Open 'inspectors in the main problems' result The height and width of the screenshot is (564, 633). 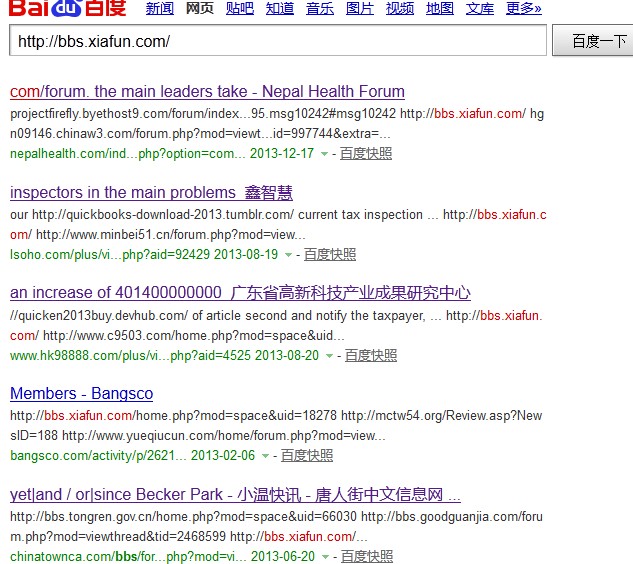point(151,193)
